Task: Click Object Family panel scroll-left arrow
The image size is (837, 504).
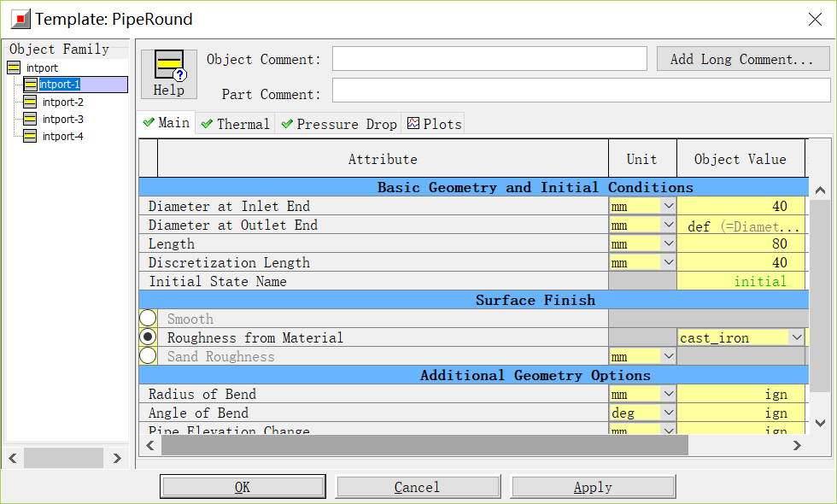Action: [x=13, y=458]
